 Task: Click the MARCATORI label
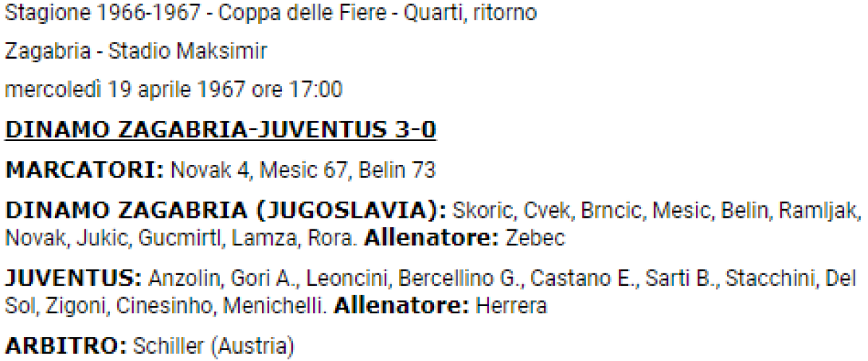[85, 171]
